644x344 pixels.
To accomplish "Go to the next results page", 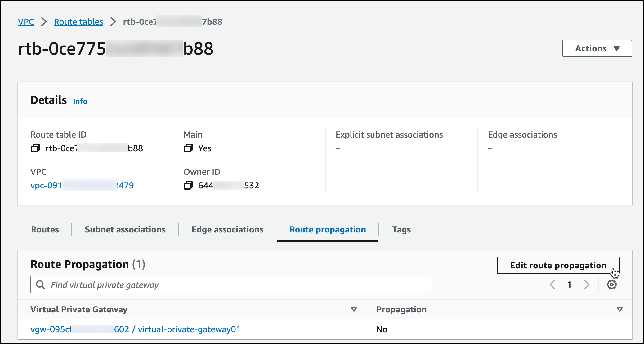I will (586, 284).
